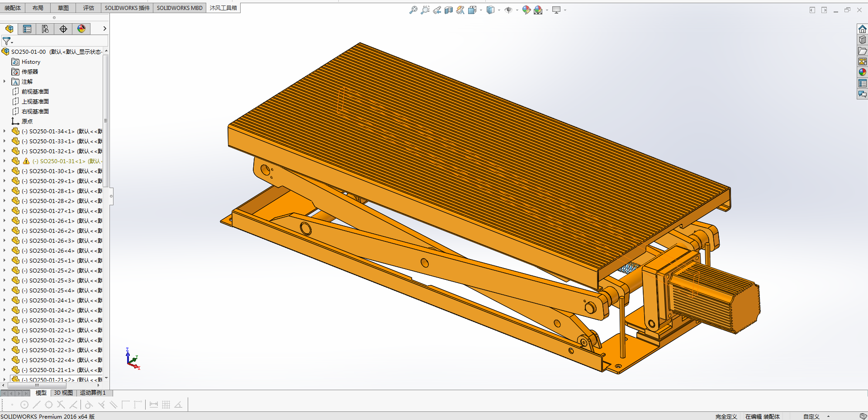Jump to the last bottom tab with the scroll arrow
The height and width of the screenshot is (420, 868).
(x=26, y=393)
